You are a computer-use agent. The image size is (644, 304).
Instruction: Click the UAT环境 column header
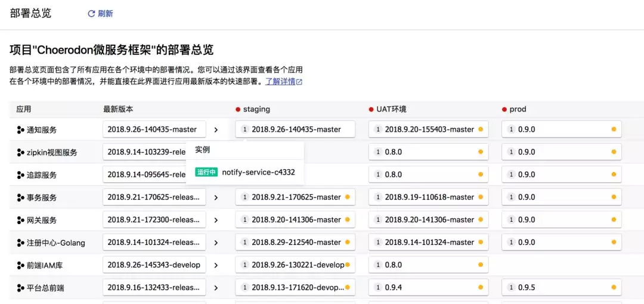point(391,109)
